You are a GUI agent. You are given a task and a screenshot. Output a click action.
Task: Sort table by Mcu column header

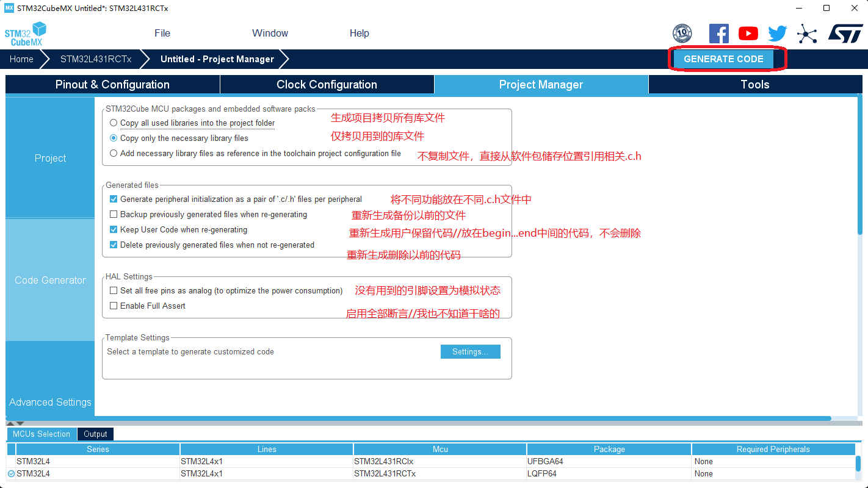point(440,449)
